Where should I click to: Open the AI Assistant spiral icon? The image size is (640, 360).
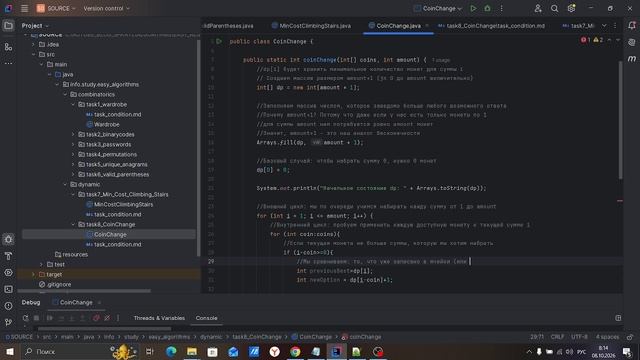(631, 42)
